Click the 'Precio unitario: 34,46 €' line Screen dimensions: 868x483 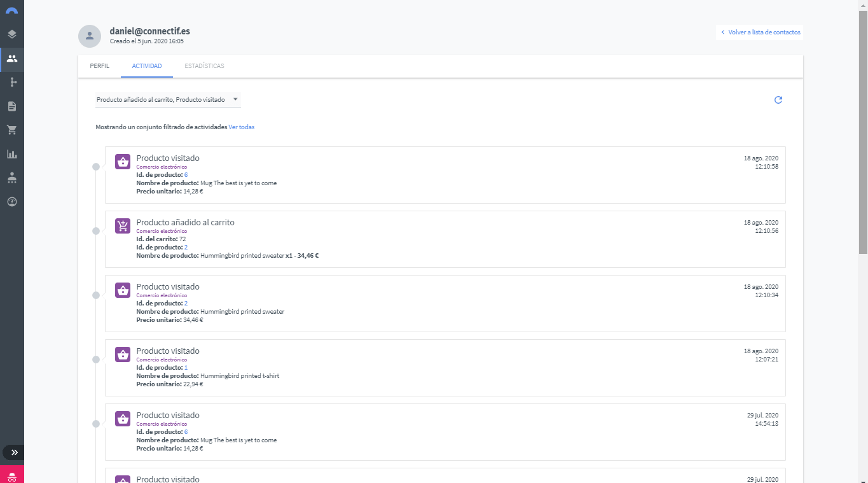pos(170,320)
